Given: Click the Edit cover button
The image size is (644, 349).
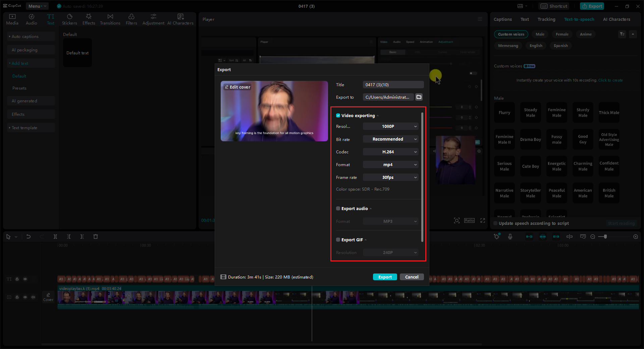Looking at the screenshot, I should tap(237, 87).
